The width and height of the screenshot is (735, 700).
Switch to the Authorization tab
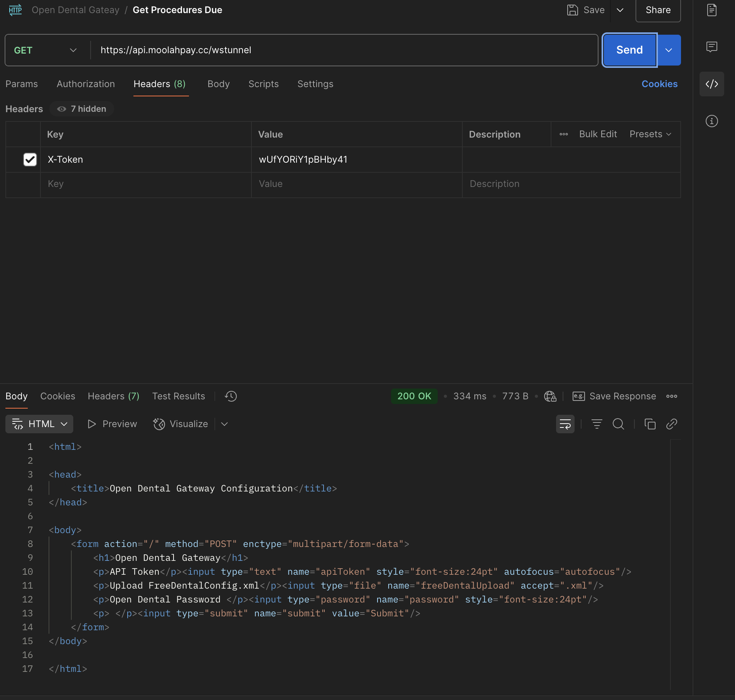click(x=86, y=84)
